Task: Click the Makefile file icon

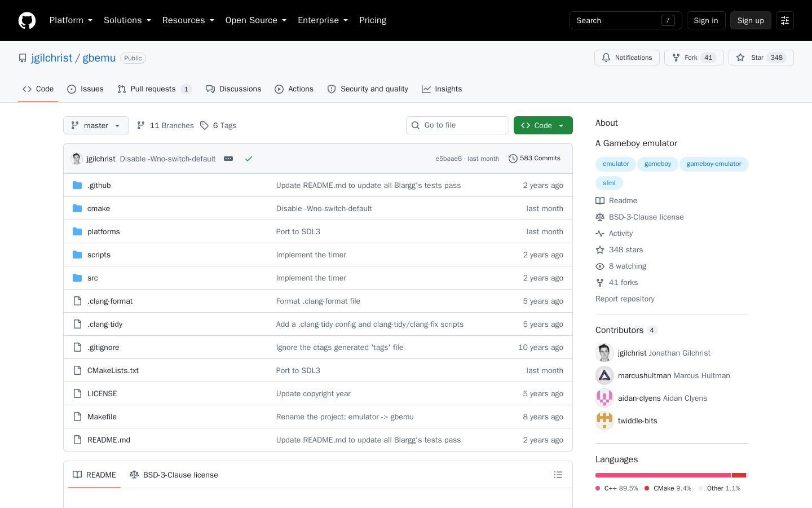Action: point(78,417)
